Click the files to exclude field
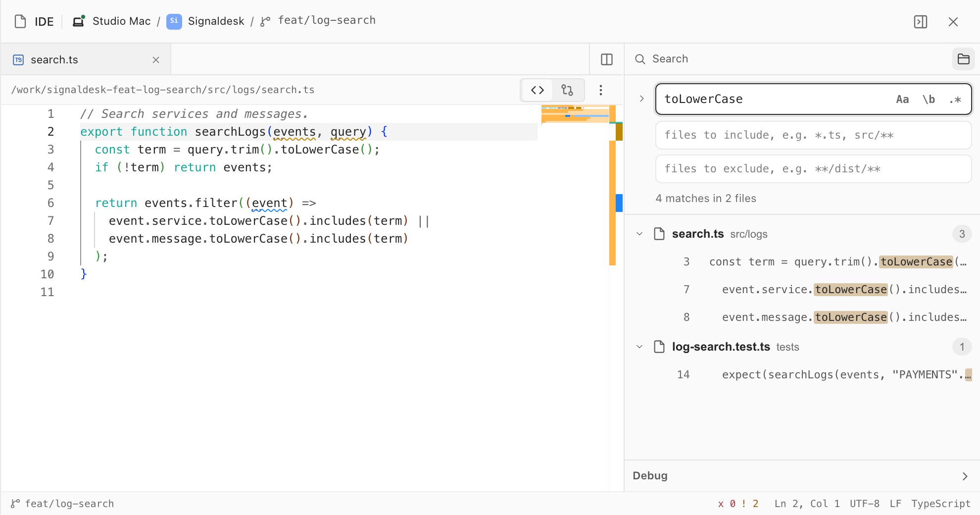Image resolution: width=980 pixels, height=515 pixels. [813, 169]
